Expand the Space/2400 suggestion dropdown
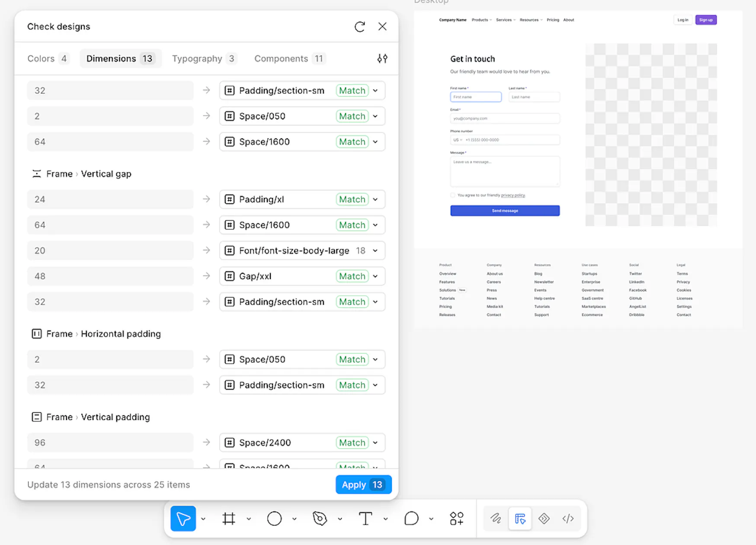This screenshot has height=545, width=756. point(375,443)
